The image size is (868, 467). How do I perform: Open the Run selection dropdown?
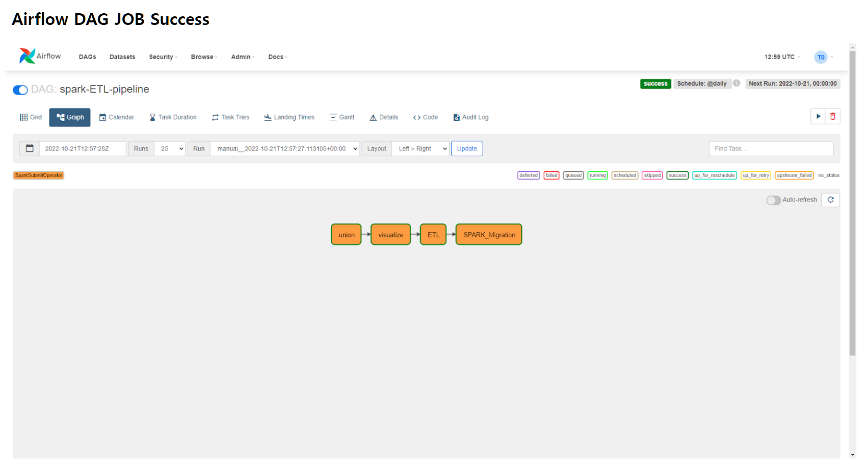(284, 148)
